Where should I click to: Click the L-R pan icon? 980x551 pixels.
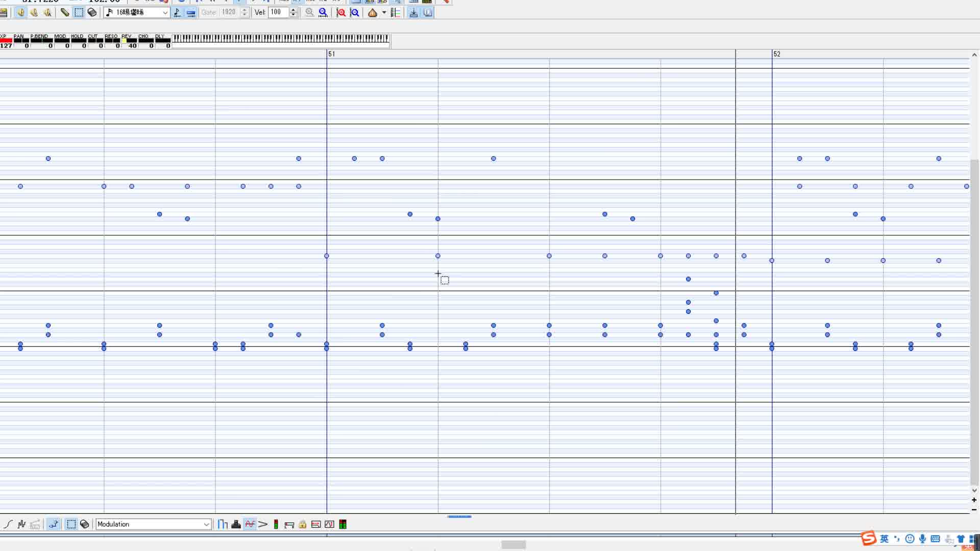click(x=289, y=524)
